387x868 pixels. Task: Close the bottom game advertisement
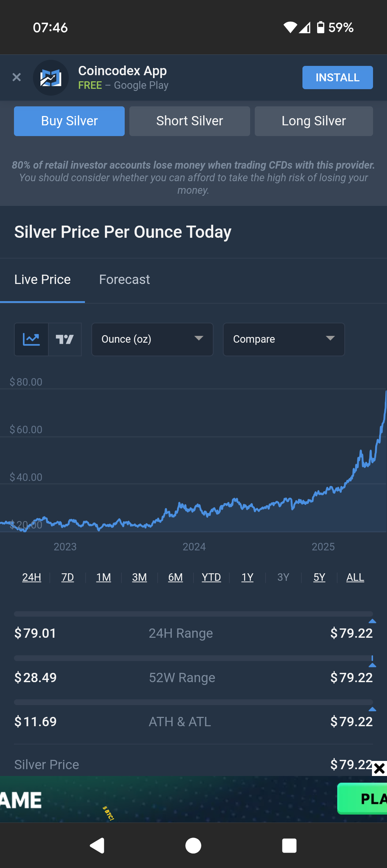click(379, 768)
